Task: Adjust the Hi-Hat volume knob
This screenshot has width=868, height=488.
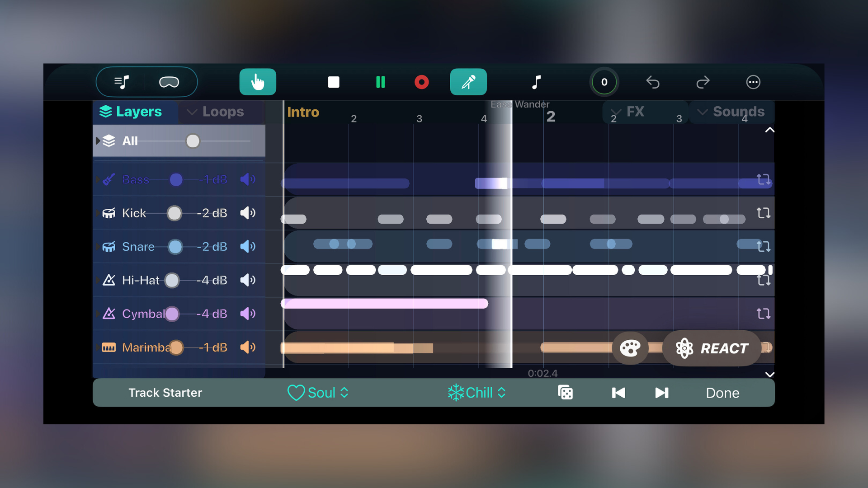Action: [172, 280]
